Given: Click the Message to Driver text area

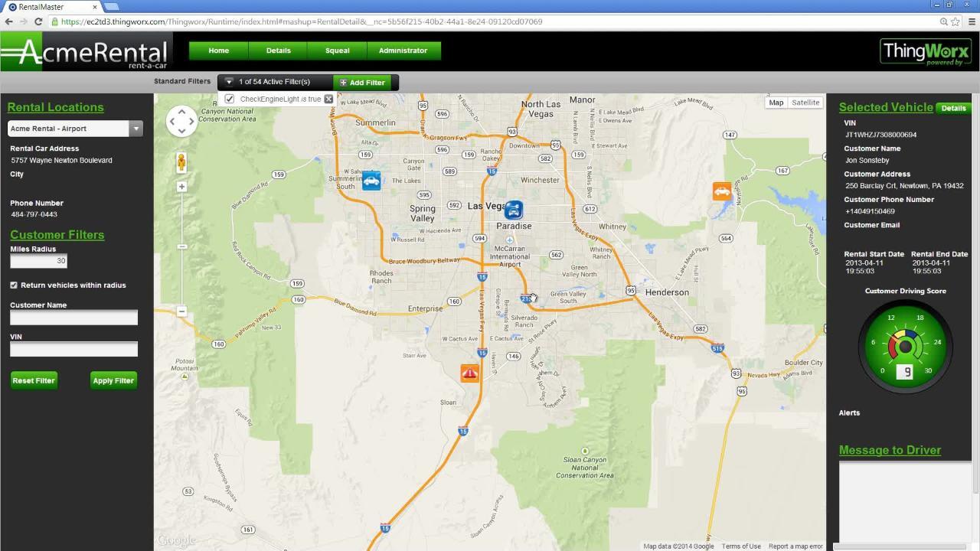Looking at the screenshot, I should (905, 501).
